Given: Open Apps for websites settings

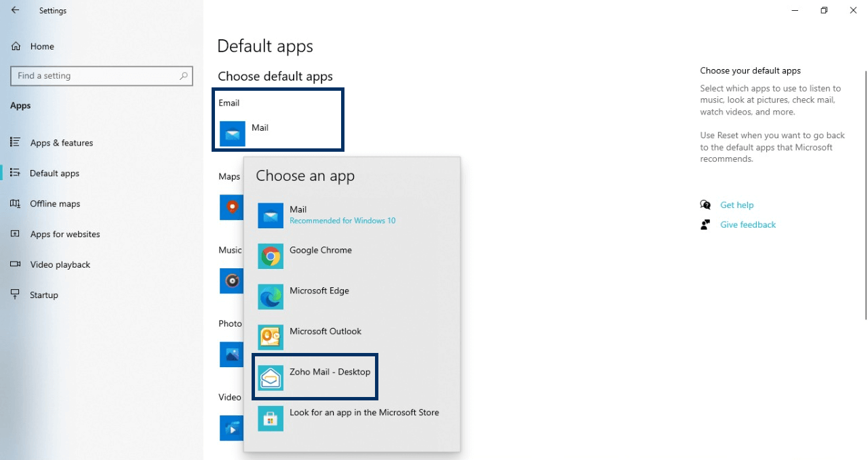Looking at the screenshot, I should tap(65, 234).
